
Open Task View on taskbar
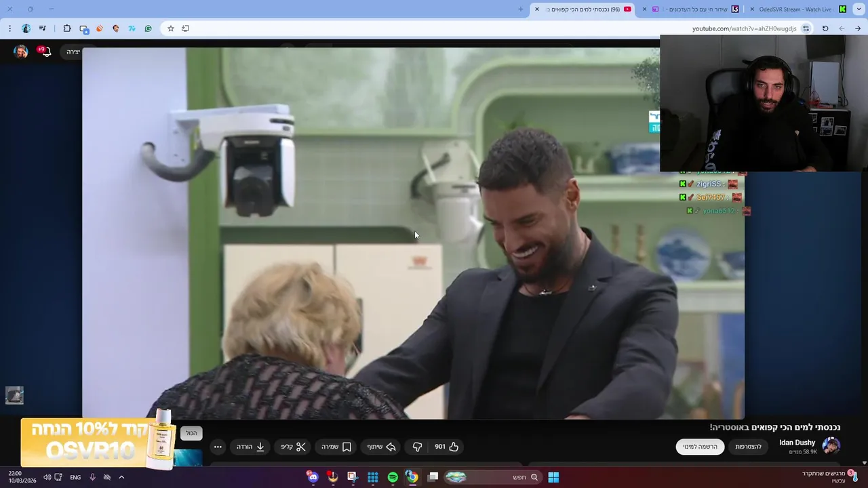point(433,477)
